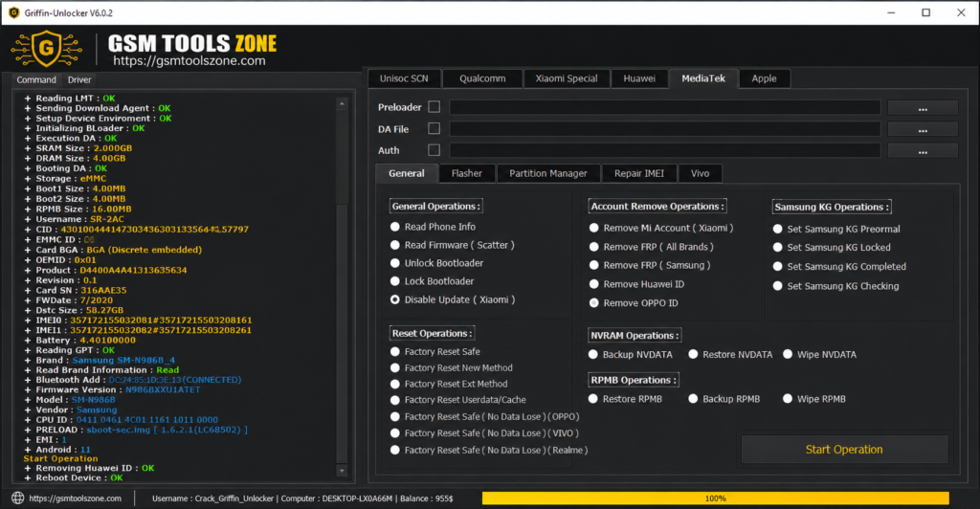This screenshot has height=509, width=980.
Task: Switch to Flasher sub-tab
Action: coord(467,173)
